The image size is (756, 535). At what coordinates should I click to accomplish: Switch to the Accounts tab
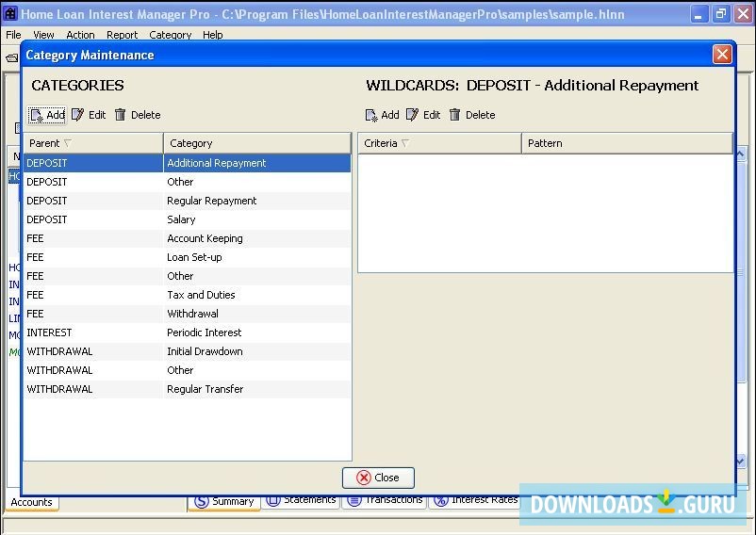click(32, 502)
